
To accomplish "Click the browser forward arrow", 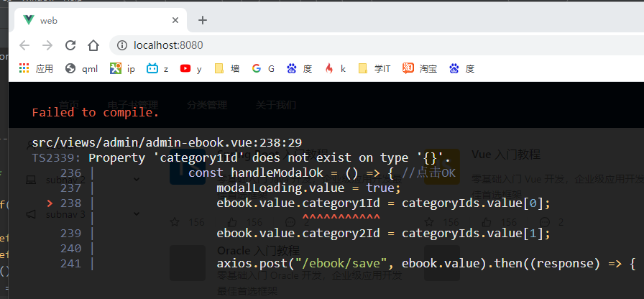I will tap(47, 45).
